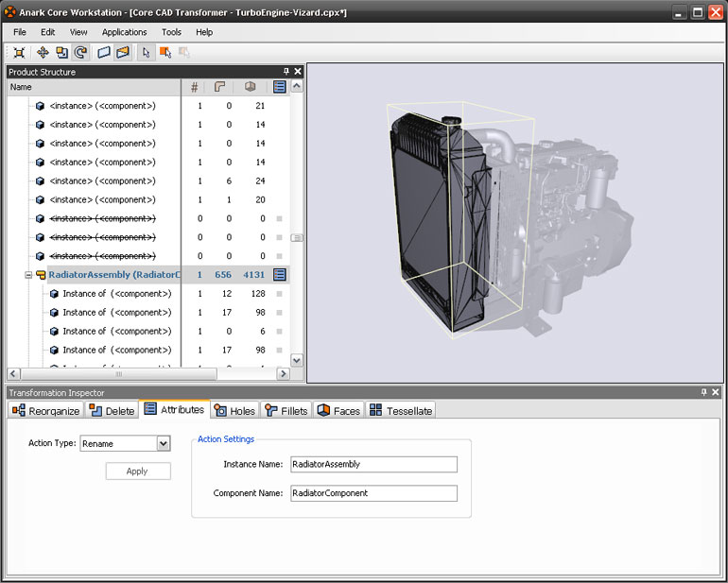Select the orange box select tool

[165, 53]
